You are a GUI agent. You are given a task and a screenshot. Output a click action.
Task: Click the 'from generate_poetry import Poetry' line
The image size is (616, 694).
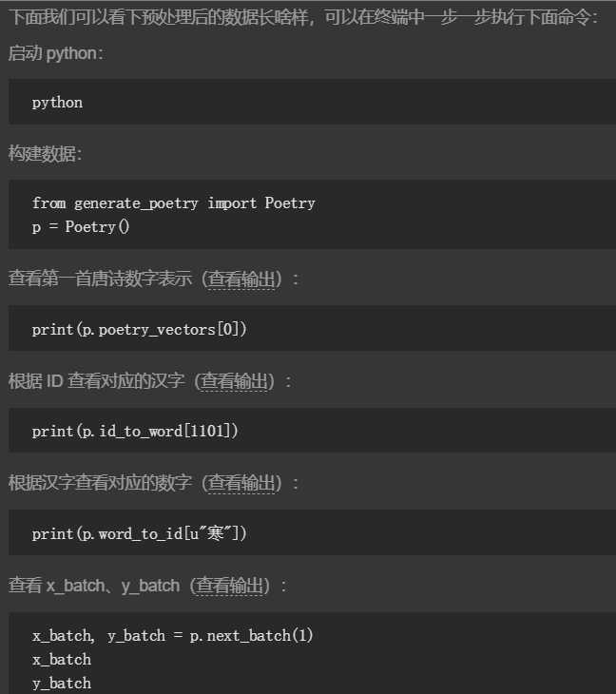(x=173, y=203)
